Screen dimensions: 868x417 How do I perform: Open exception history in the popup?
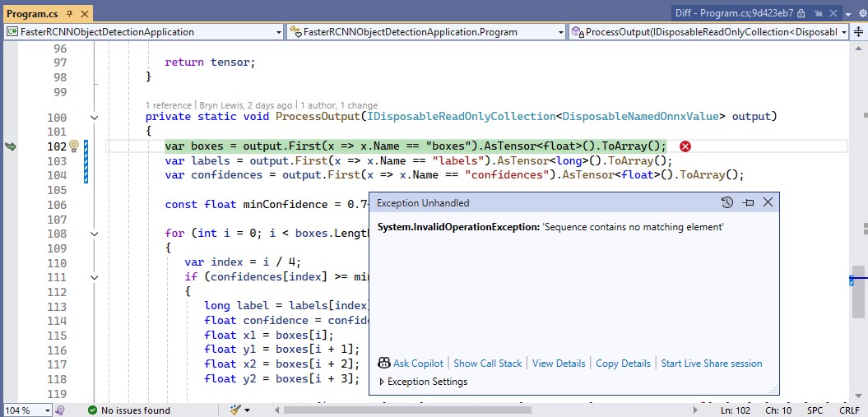pos(726,202)
